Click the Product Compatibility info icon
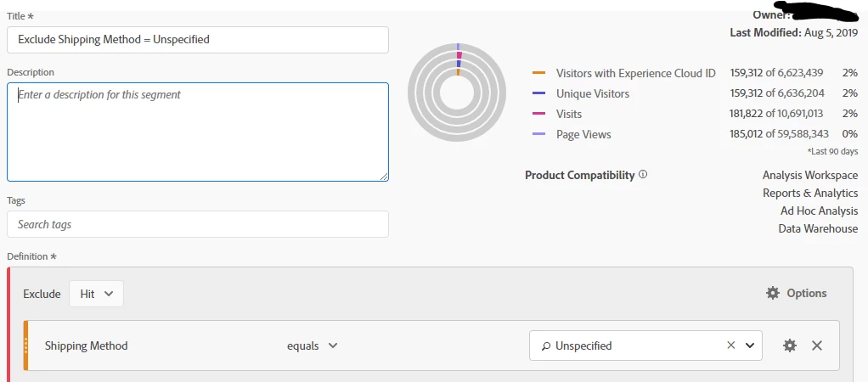868x382 pixels. [643, 175]
